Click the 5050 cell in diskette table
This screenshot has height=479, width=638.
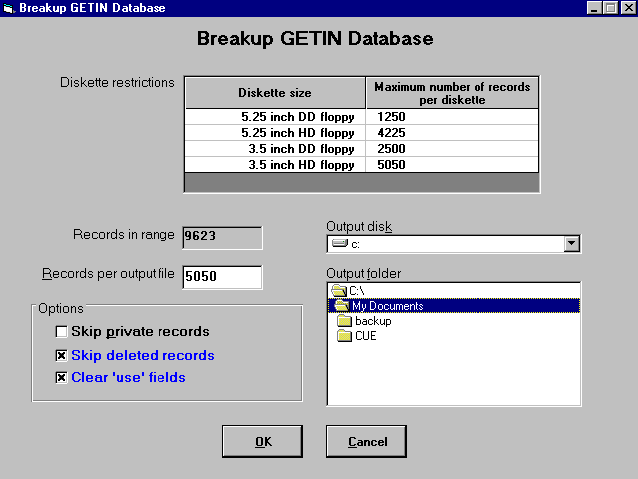[x=452, y=164]
